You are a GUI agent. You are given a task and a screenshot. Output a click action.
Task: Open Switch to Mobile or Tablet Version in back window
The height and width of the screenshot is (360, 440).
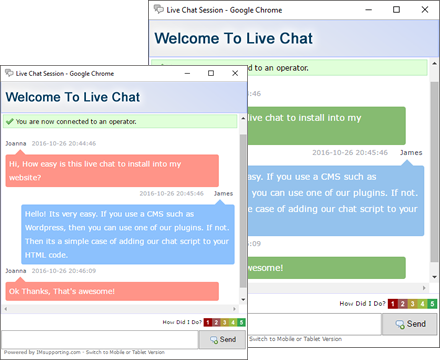[x=296, y=339]
